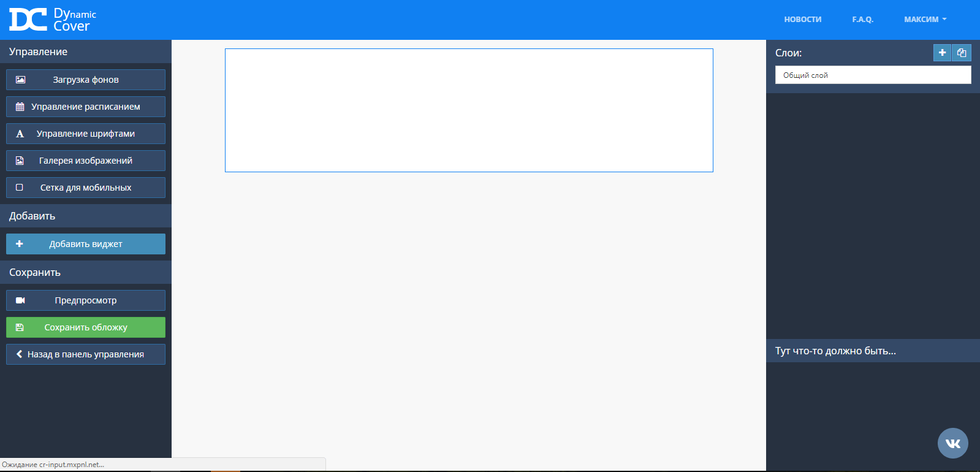Click Сохранить обложку green button
Screen dimensions: 980x472
[86, 327]
